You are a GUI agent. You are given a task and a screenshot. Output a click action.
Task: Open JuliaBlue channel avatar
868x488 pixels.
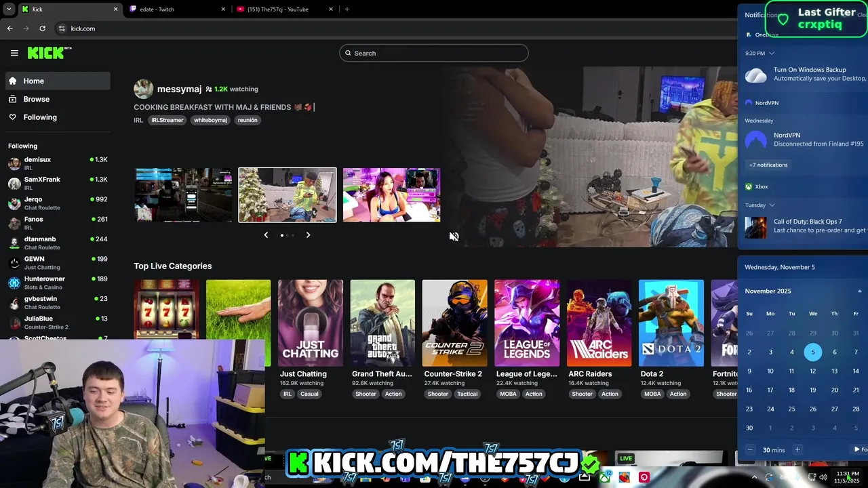pos(14,323)
